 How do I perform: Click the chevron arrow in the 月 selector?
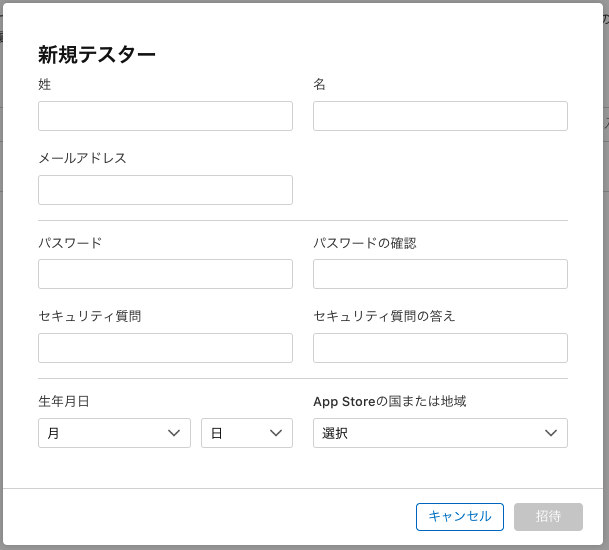pyautogui.click(x=174, y=433)
